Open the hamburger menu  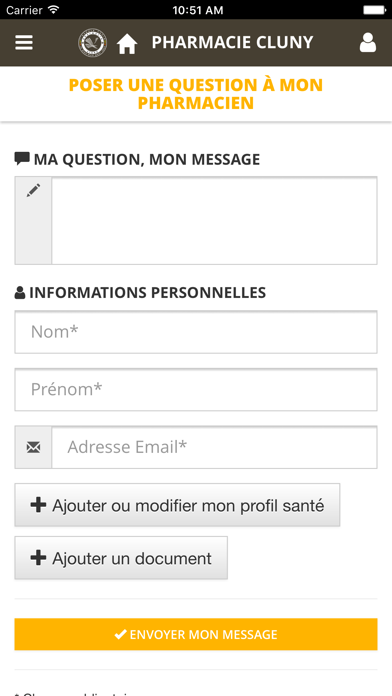[24, 43]
